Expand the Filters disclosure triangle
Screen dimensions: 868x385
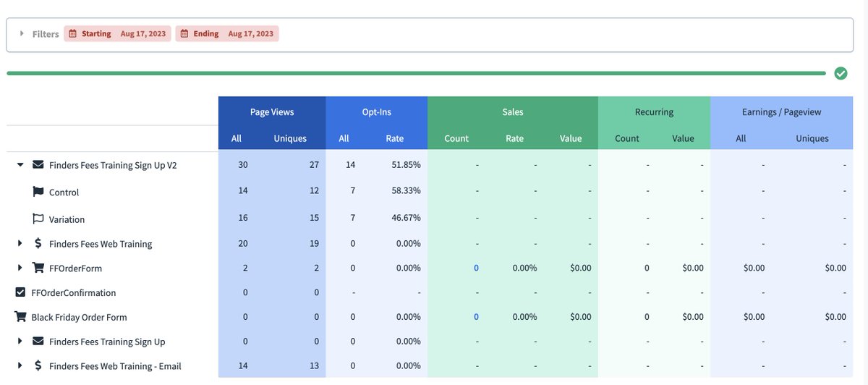point(22,33)
